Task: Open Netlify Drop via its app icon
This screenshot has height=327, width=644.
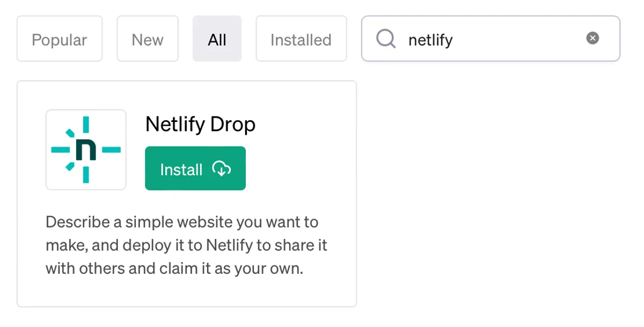Action: click(x=86, y=150)
